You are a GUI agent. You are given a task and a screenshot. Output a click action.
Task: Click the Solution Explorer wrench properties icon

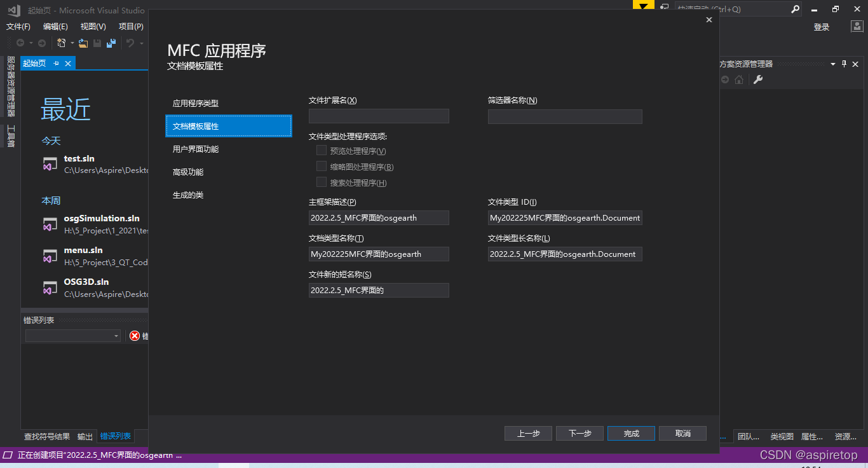click(x=757, y=79)
